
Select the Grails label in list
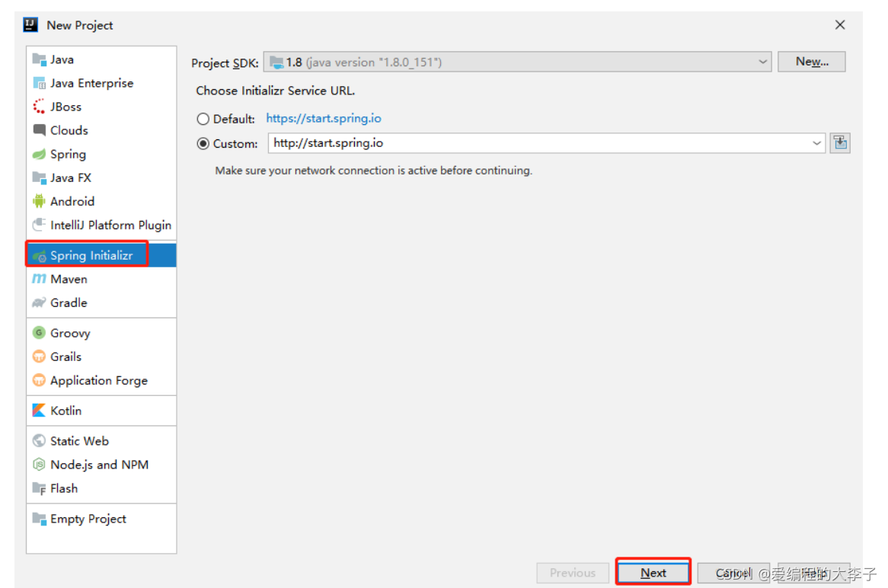(x=65, y=357)
